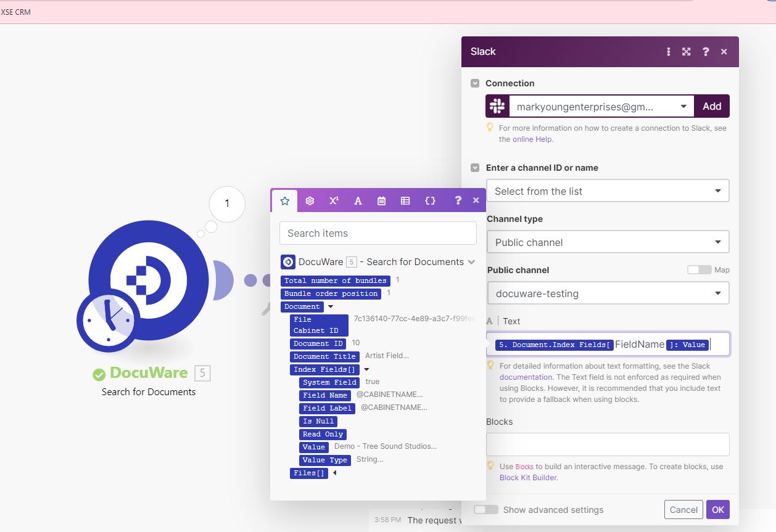Click the Search items field
The width and height of the screenshot is (776, 532).
coord(378,233)
